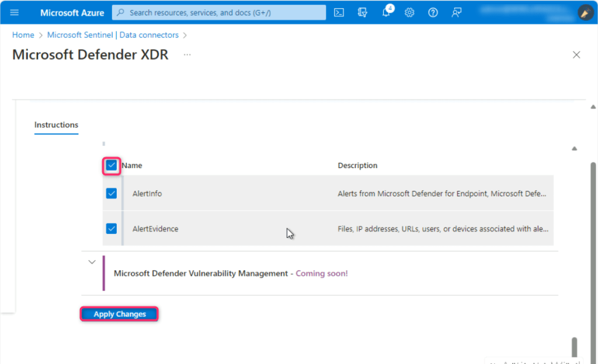This screenshot has width=598, height=364.
Task: Open the Copilot icon in the header
Action: pyautogui.click(x=362, y=12)
